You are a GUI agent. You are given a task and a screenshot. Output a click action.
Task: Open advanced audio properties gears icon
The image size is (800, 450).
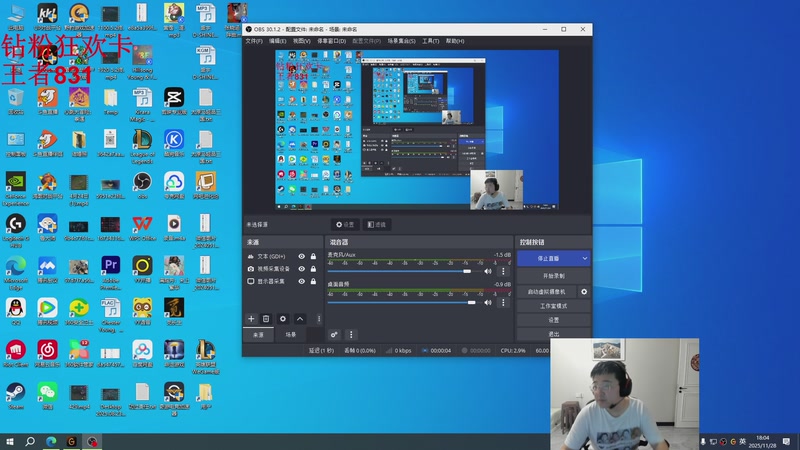point(334,335)
